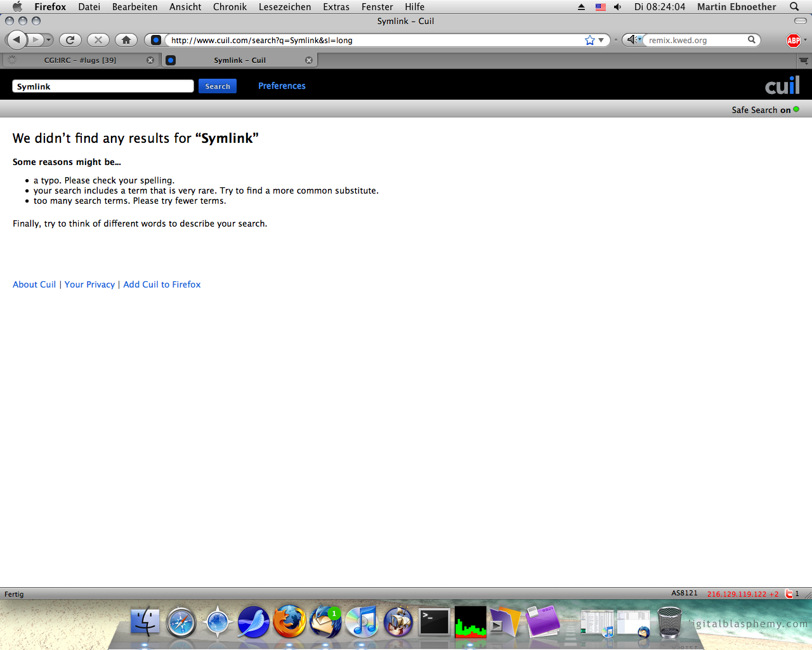Open the Apple menu
The height and width of the screenshot is (650, 812).
tap(17, 6)
